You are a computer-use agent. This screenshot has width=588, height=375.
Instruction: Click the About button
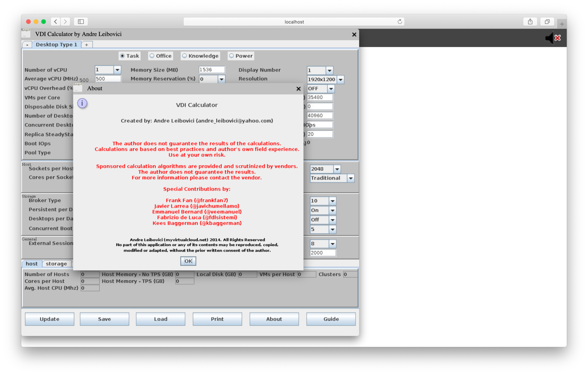coord(274,319)
